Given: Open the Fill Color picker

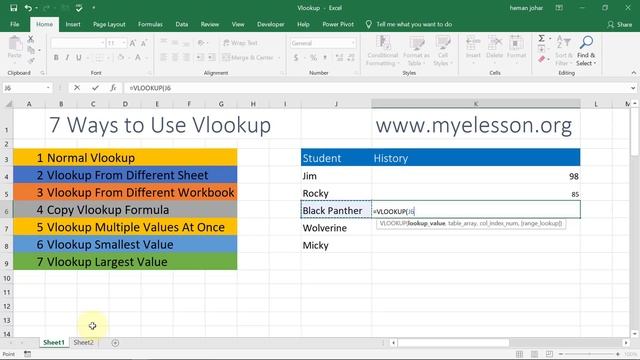Looking at the screenshot, I should (x=121, y=58).
